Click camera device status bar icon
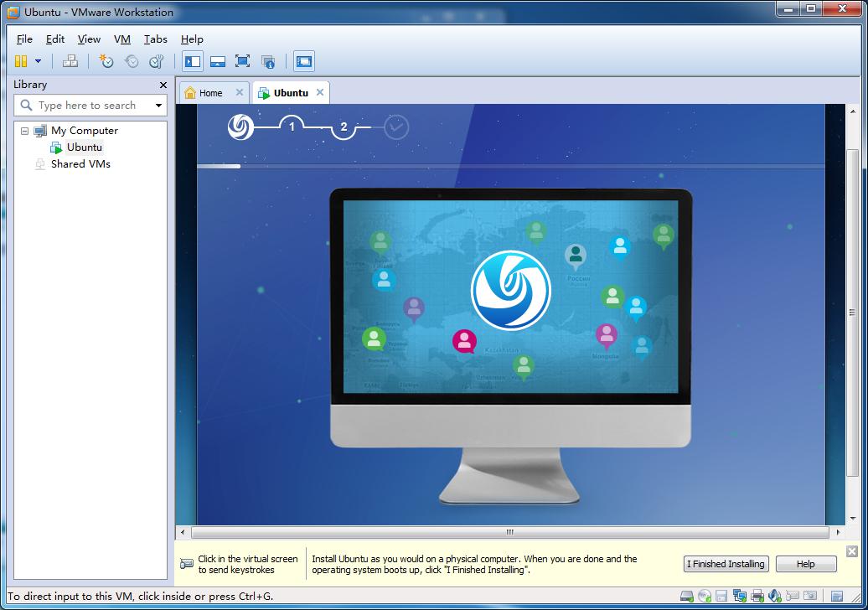 (810, 596)
